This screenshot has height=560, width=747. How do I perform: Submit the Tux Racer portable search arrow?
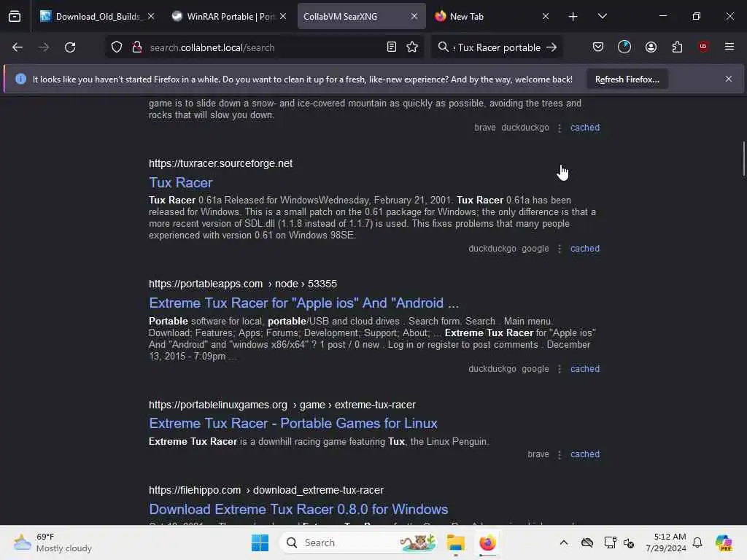tap(551, 47)
